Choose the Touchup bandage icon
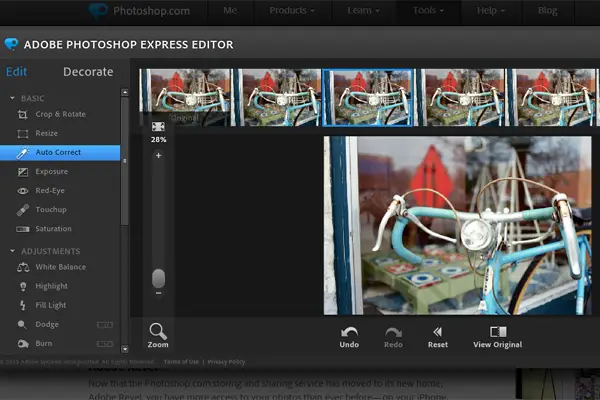The image size is (600, 400). [23, 210]
